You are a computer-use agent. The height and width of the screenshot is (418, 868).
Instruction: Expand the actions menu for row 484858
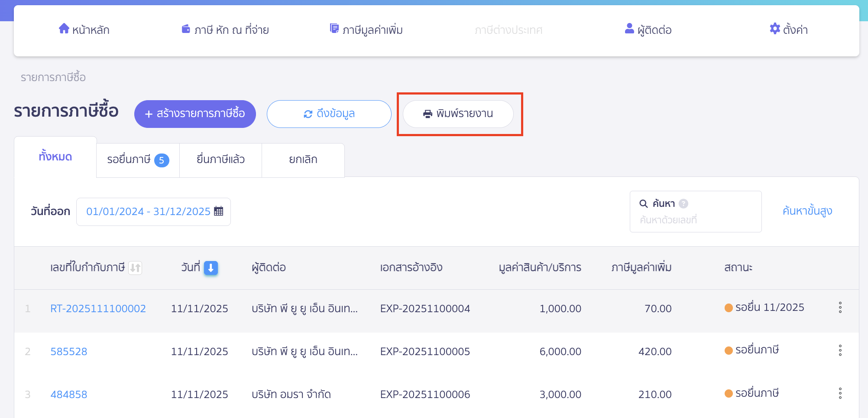(x=840, y=393)
